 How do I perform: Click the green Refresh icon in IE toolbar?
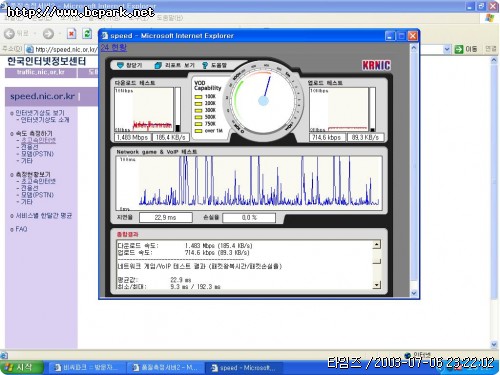coord(87,33)
